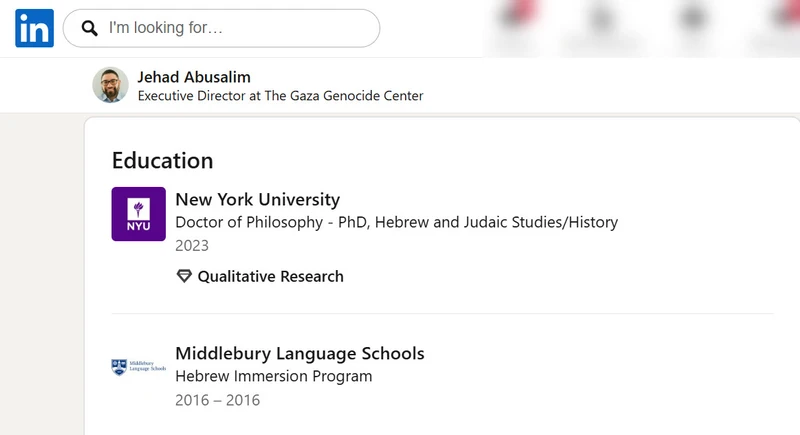Open the Qualitative Research skill
This screenshot has width=800, height=435.
pos(270,276)
